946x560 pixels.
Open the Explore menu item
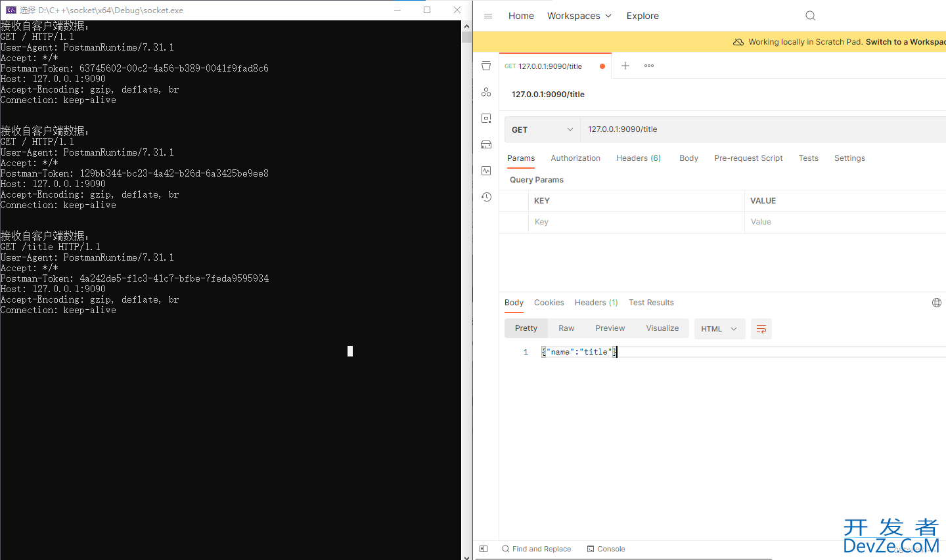click(642, 16)
